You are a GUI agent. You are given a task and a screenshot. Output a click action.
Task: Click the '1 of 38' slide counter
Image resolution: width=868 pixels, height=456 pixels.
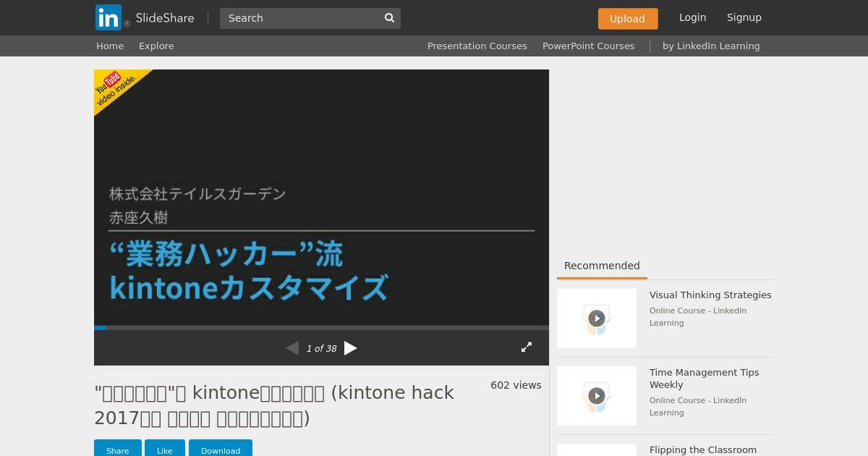(321, 349)
